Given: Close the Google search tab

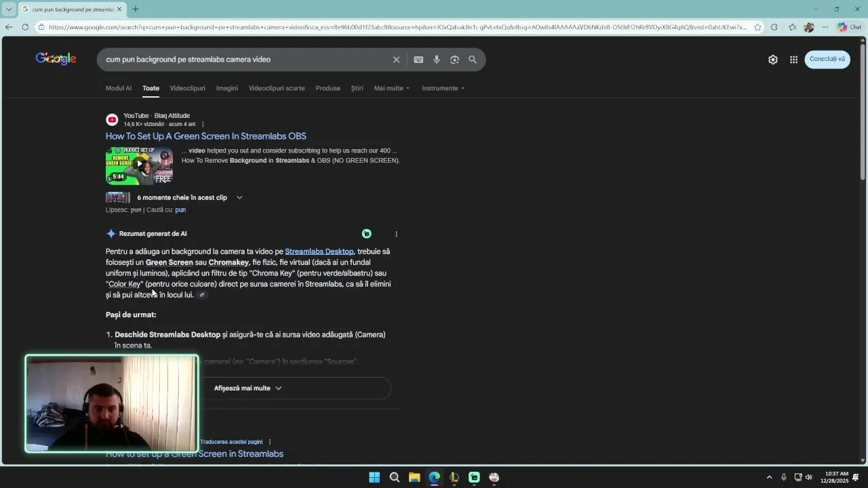Looking at the screenshot, I should (x=120, y=9).
